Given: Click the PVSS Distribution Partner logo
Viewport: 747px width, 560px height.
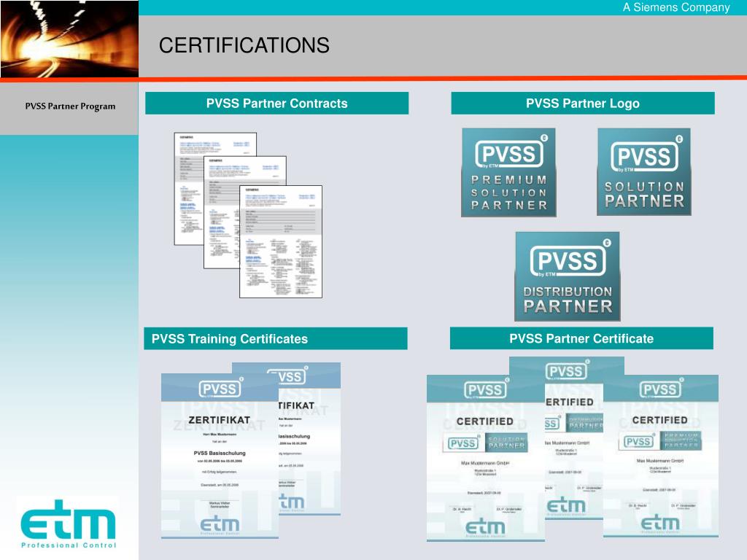Looking at the screenshot, I should click(568, 276).
